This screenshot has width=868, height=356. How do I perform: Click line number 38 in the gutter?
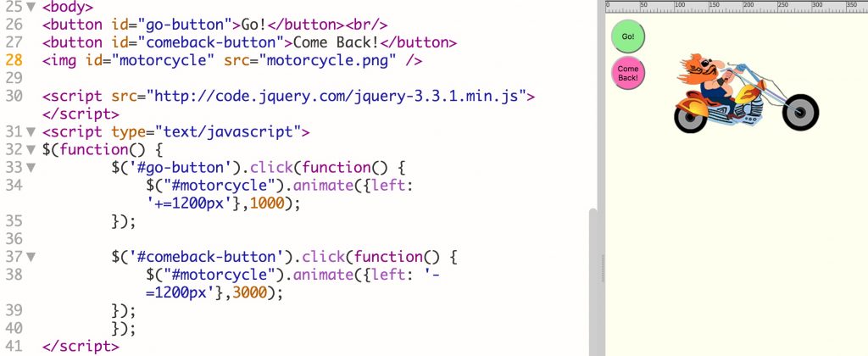pyautogui.click(x=14, y=275)
